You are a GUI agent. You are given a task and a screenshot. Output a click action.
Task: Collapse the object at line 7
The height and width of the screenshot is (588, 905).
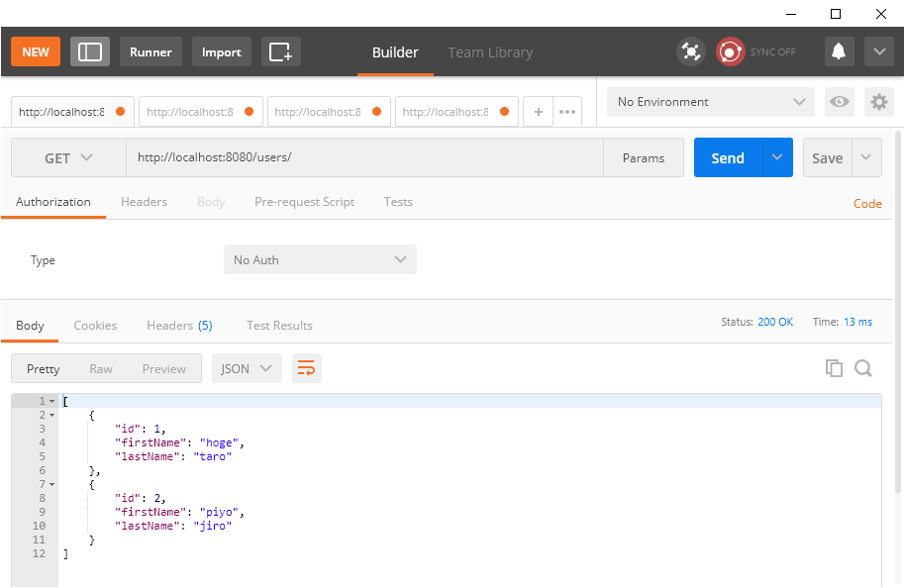pyautogui.click(x=51, y=485)
